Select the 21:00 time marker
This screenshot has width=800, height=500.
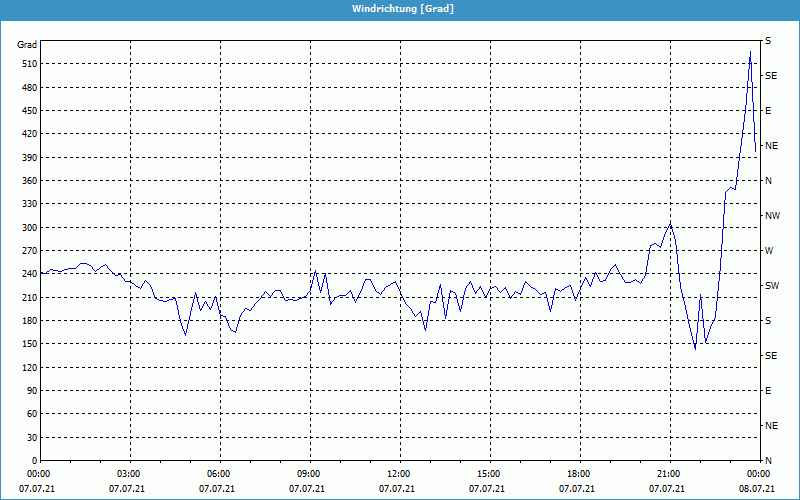click(668, 474)
